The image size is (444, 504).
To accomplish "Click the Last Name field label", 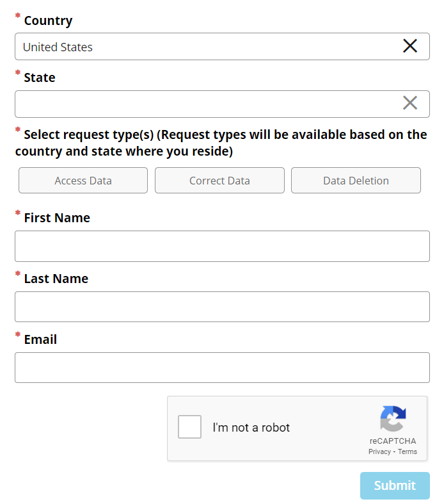I will click(56, 279).
